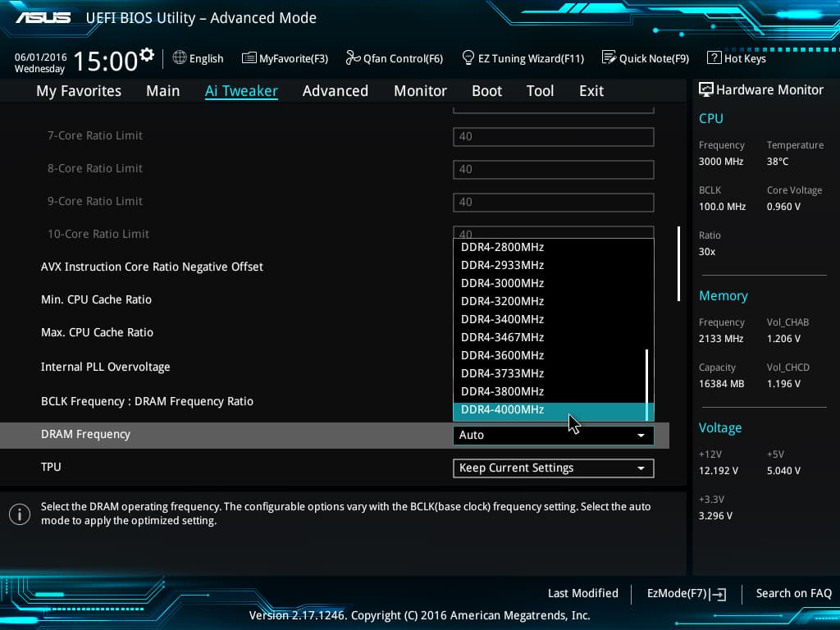Open Search on FAQ
Viewport: 840px width, 630px height.
click(794, 594)
